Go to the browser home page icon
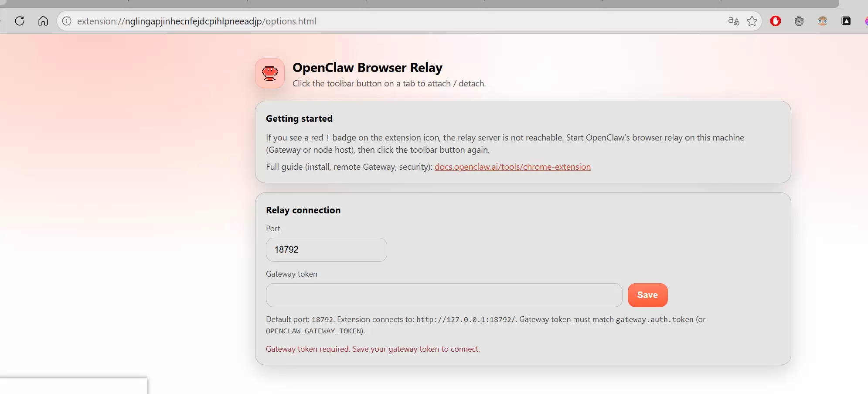The image size is (868, 394). pyautogui.click(x=43, y=21)
